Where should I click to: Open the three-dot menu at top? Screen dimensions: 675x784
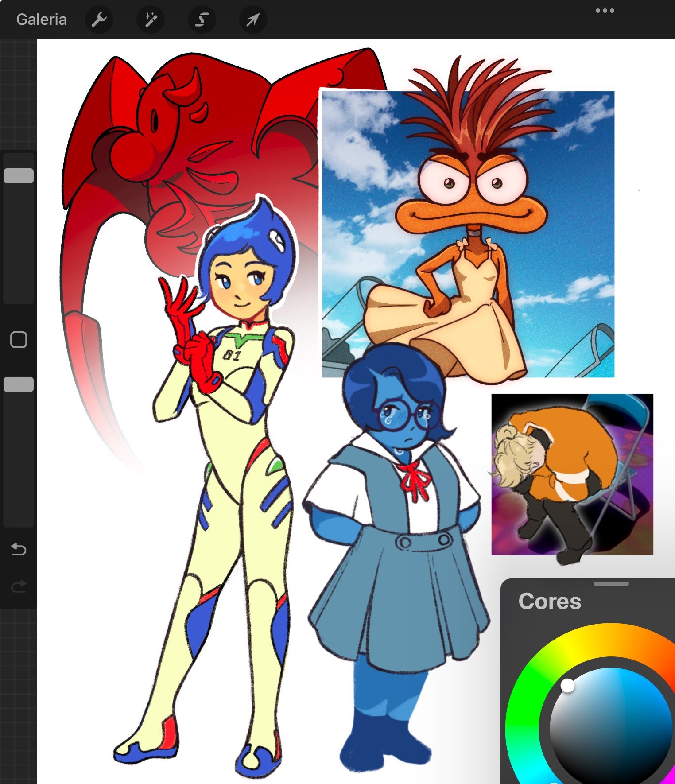click(x=605, y=11)
